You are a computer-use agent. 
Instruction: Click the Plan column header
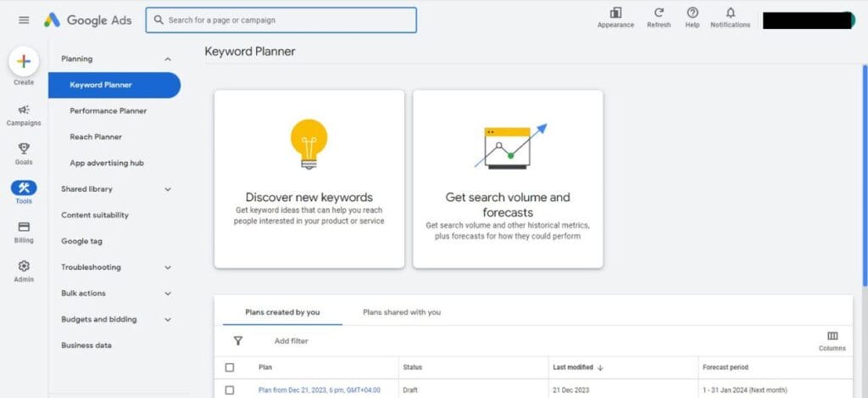pyautogui.click(x=265, y=367)
